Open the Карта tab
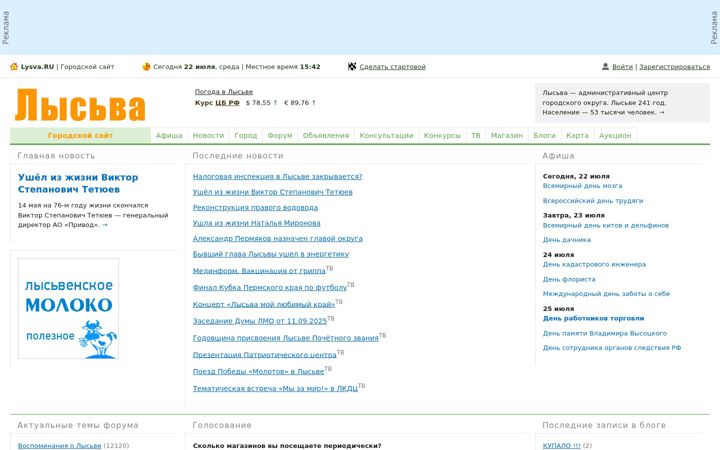The width and height of the screenshot is (720, 450). pyautogui.click(x=578, y=135)
